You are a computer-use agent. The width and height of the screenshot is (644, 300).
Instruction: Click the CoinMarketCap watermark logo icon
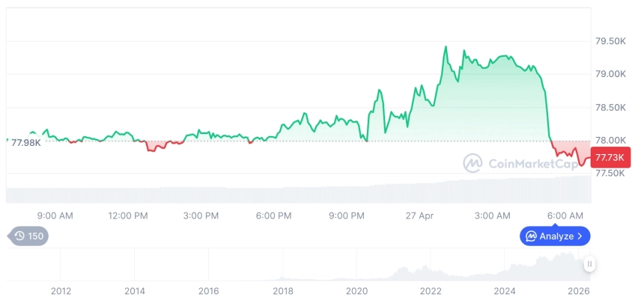click(x=473, y=163)
